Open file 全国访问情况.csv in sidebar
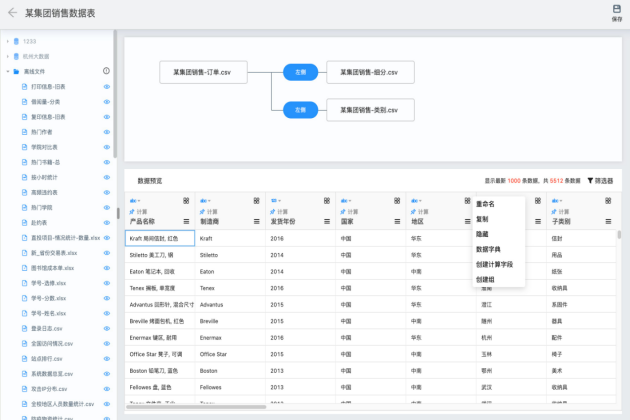The width and height of the screenshot is (630, 420). tap(52, 344)
